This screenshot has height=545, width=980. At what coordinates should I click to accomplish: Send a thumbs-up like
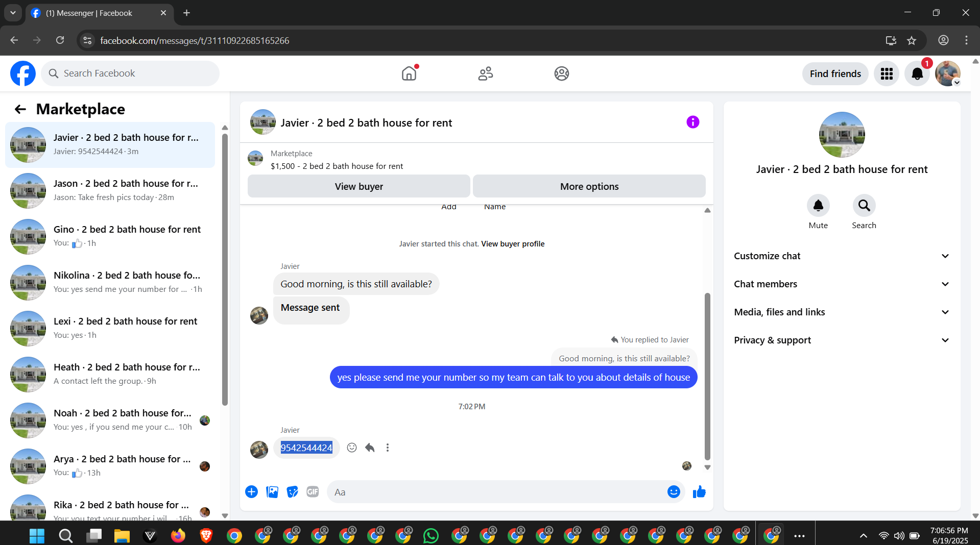(699, 491)
